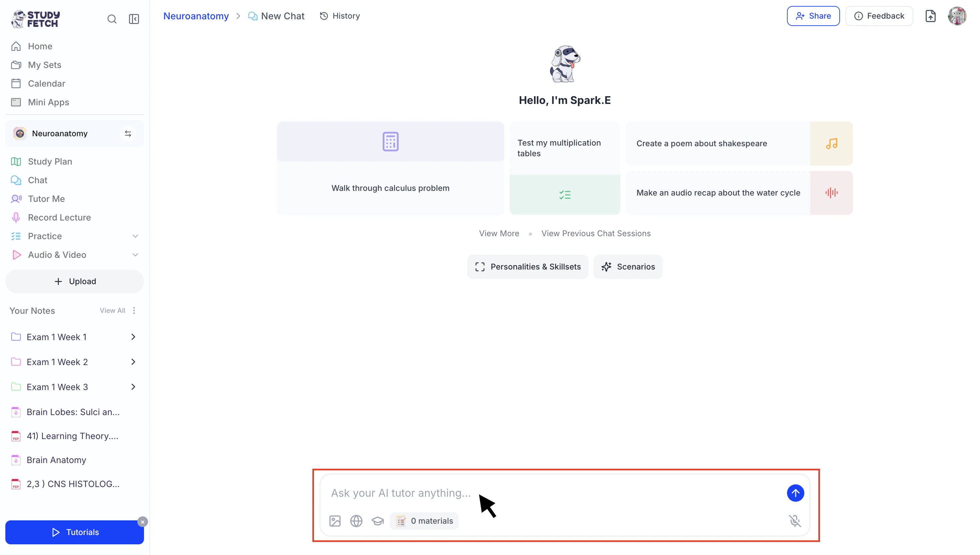Image resolution: width=980 pixels, height=555 pixels.
Task: Send message with blue arrow button
Action: [x=795, y=493]
